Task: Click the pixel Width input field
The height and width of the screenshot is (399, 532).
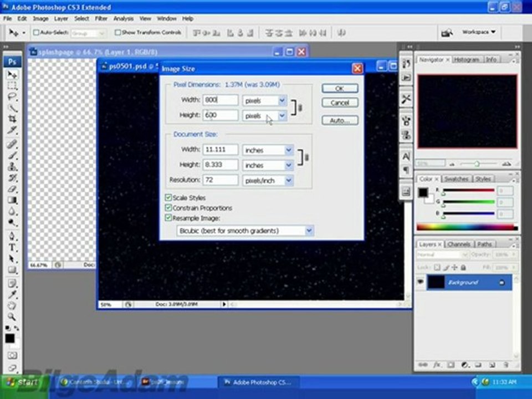Action: point(221,100)
